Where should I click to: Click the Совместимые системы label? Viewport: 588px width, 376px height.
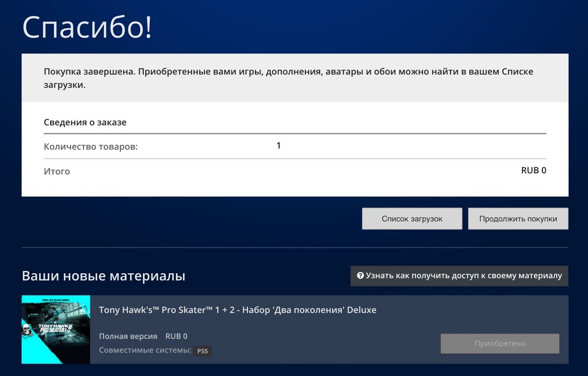tap(145, 350)
